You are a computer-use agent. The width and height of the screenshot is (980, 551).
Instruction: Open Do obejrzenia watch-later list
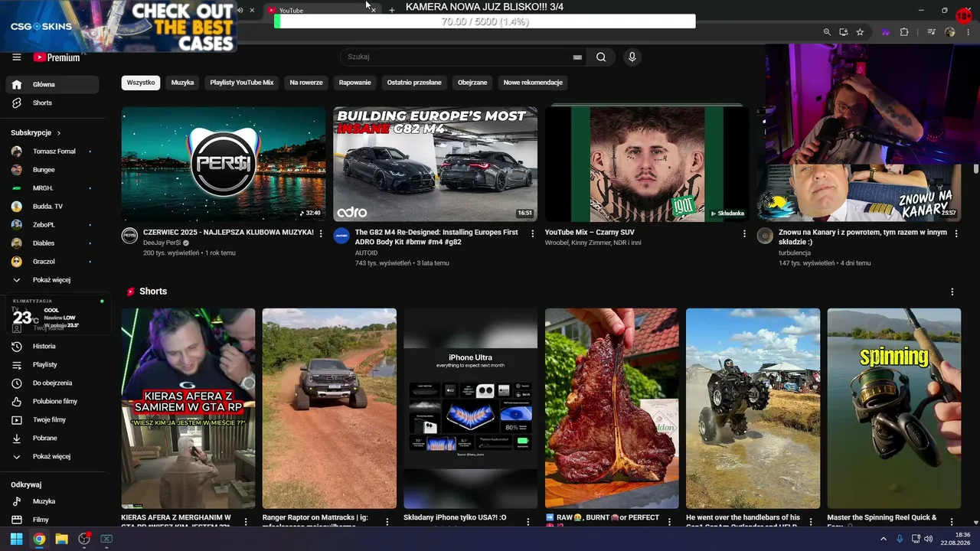52,383
